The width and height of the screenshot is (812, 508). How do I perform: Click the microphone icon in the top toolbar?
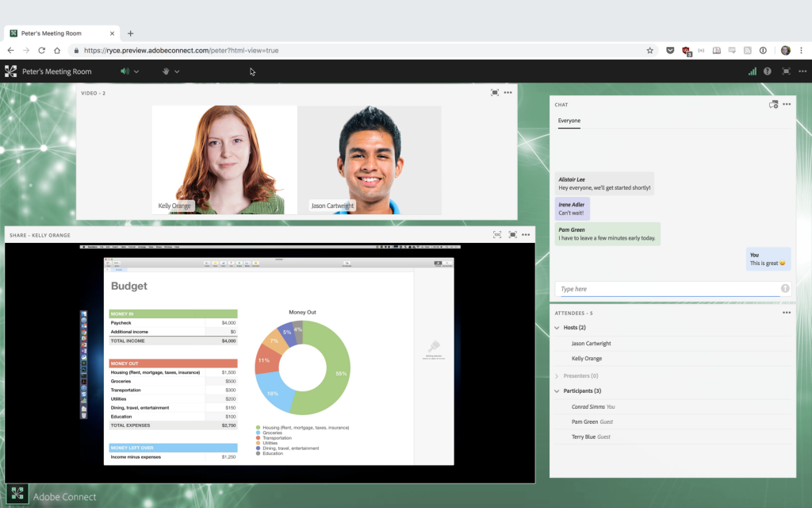(x=167, y=71)
